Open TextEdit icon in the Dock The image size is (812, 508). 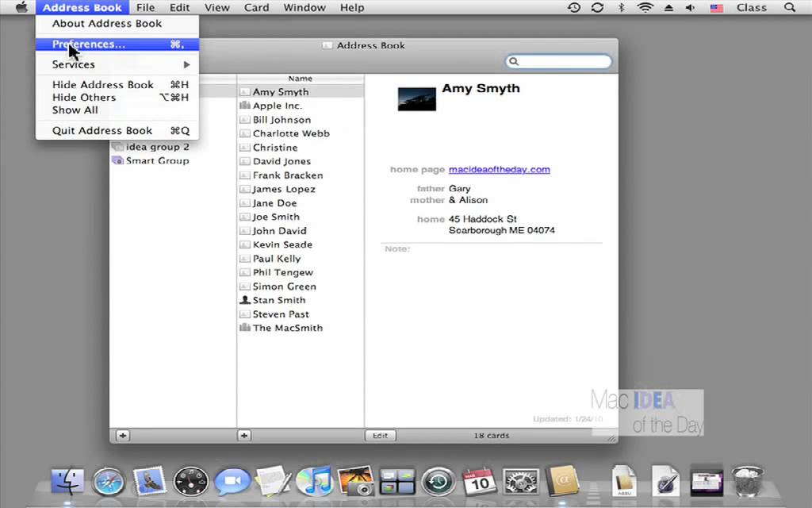(274, 481)
